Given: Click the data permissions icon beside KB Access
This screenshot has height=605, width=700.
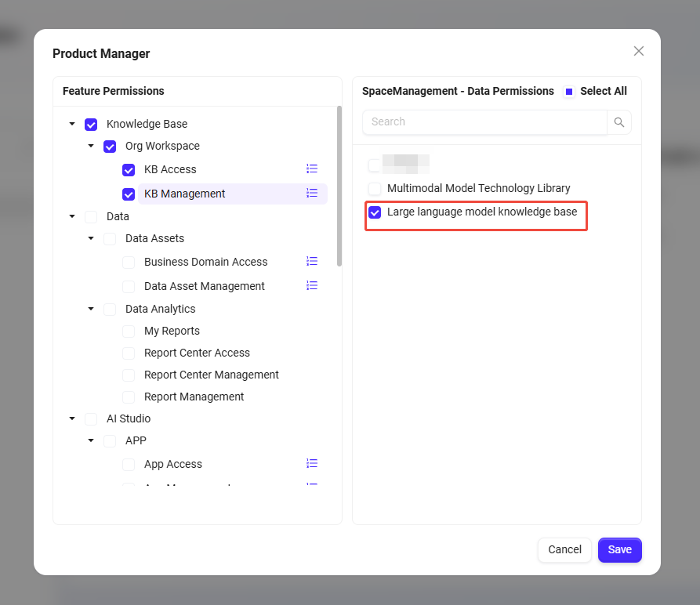Looking at the screenshot, I should click(312, 168).
